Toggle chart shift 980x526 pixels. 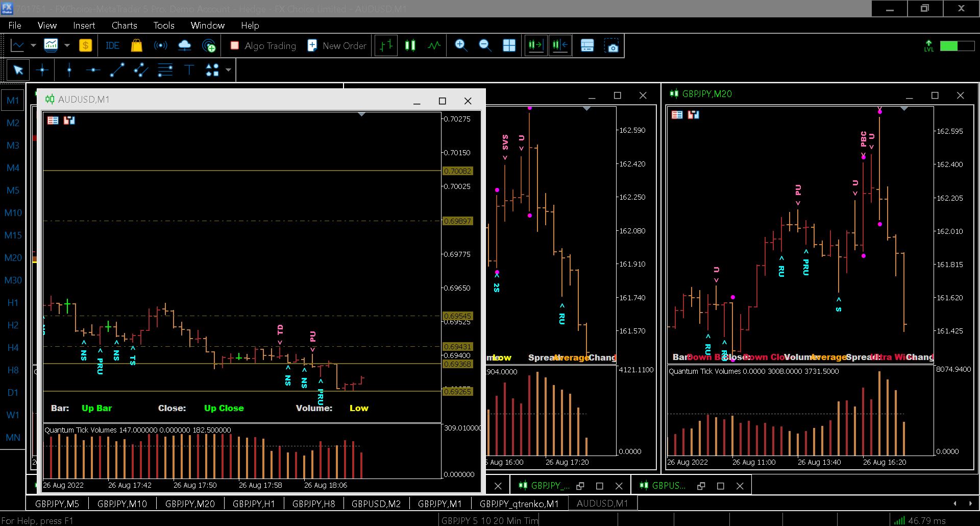coord(560,45)
